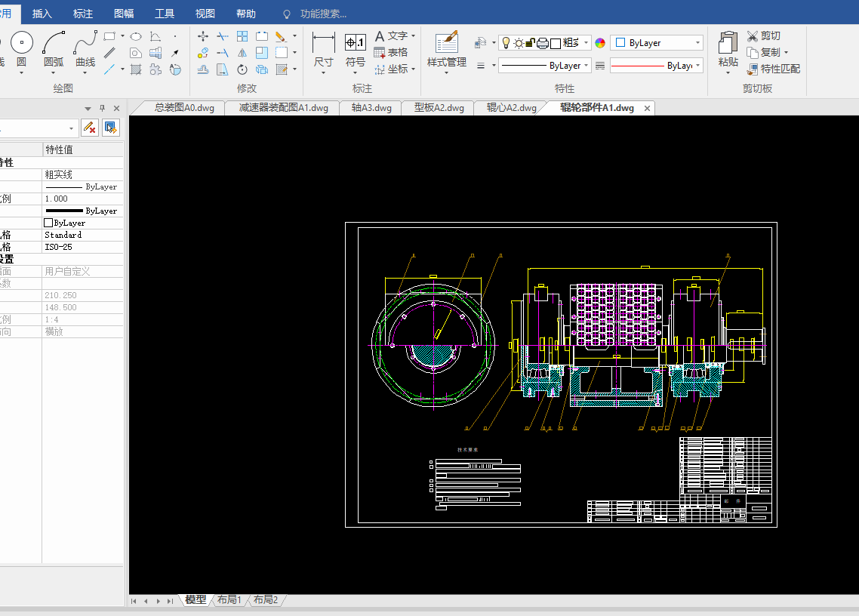The image size is (859, 616).
Task: Switch to the 布局2 layout tab
Action: [x=266, y=600]
